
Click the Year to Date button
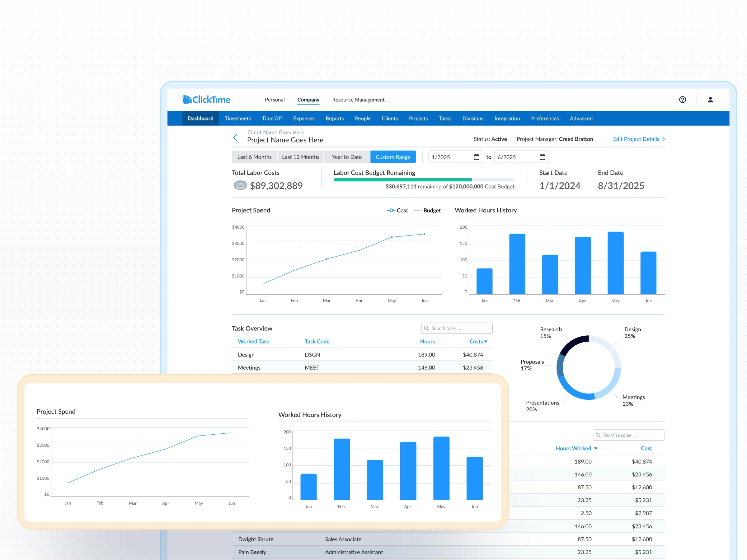346,157
